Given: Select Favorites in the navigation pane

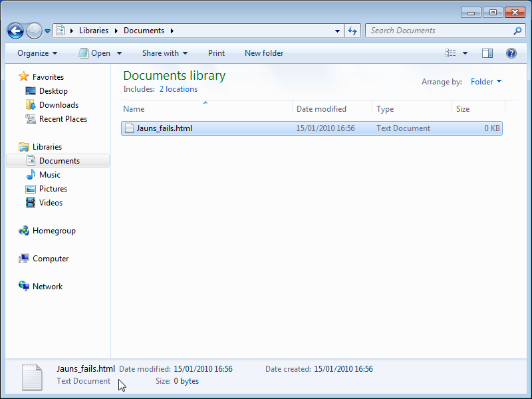Looking at the screenshot, I should pyautogui.click(x=48, y=77).
